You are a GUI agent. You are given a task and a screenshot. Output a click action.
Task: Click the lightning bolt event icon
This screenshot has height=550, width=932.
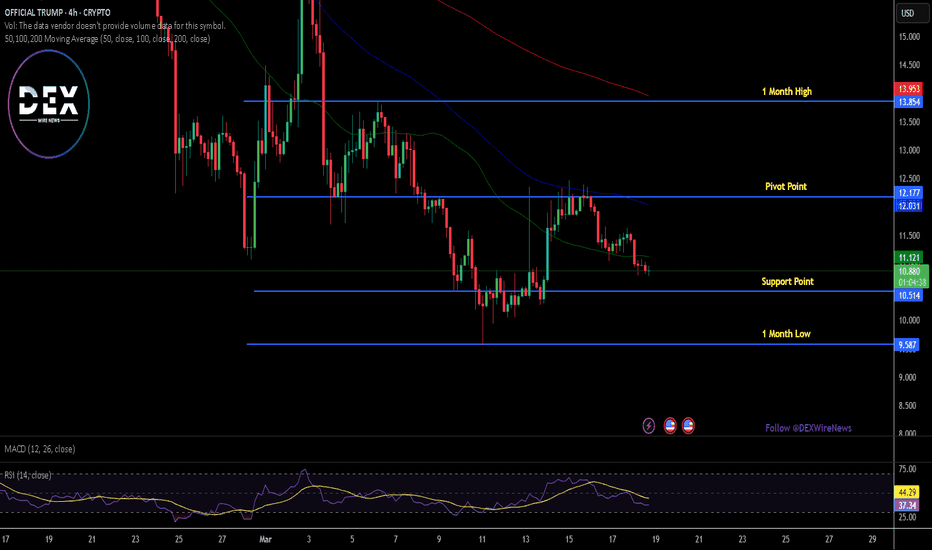coord(648,426)
